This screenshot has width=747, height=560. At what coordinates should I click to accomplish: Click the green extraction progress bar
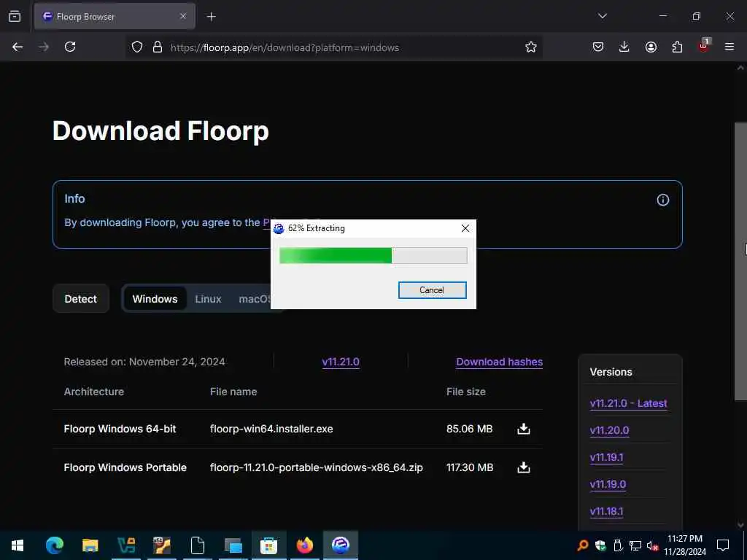pos(373,255)
